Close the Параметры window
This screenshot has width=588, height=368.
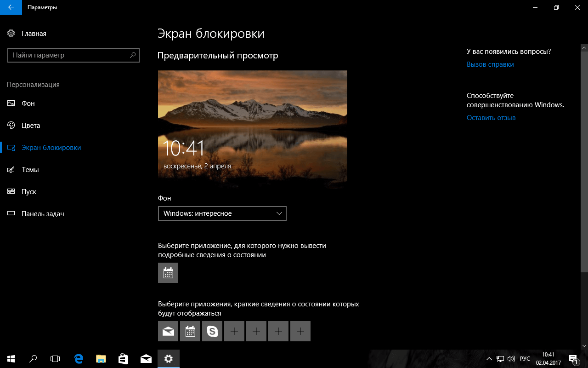pyautogui.click(x=577, y=7)
